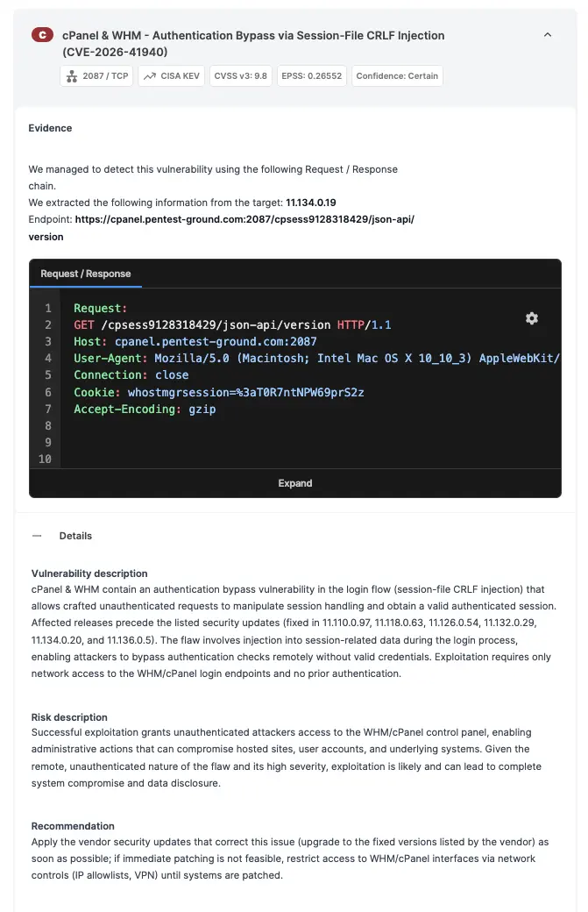Click the trending arrow icon in the CISA KEV tag
Screen dimensions: 588x912
pyautogui.click(x=149, y=76)
